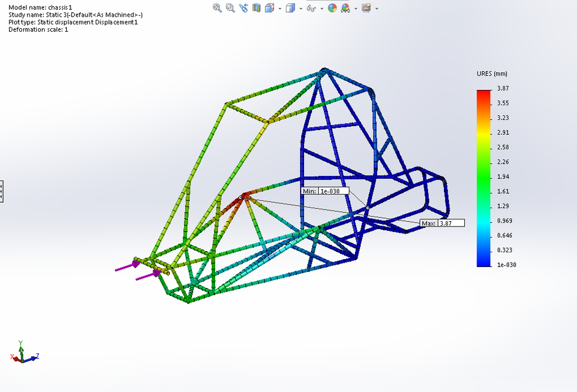Click the URES color legend scale
The height and width of the screenshot is (392, 577).
484,176
